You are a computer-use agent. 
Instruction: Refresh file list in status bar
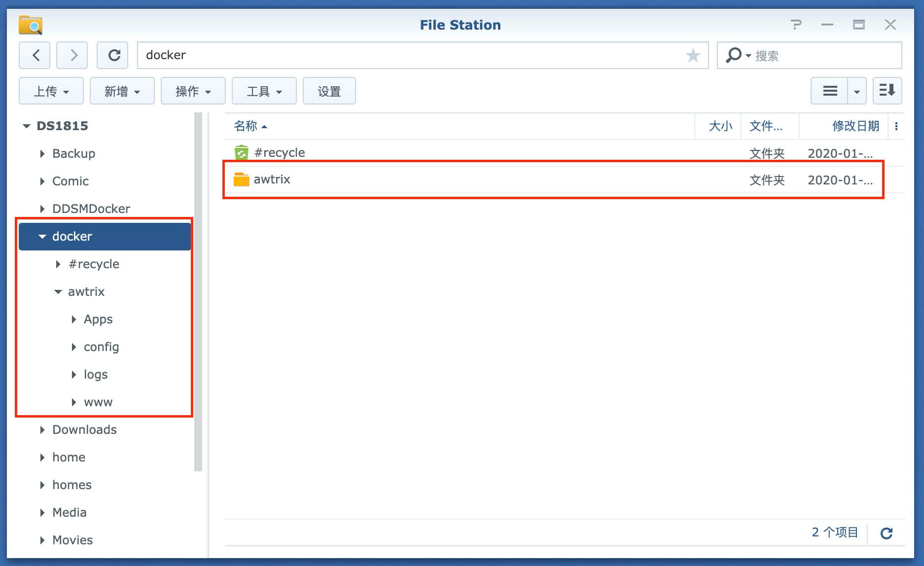pos(887,533)
